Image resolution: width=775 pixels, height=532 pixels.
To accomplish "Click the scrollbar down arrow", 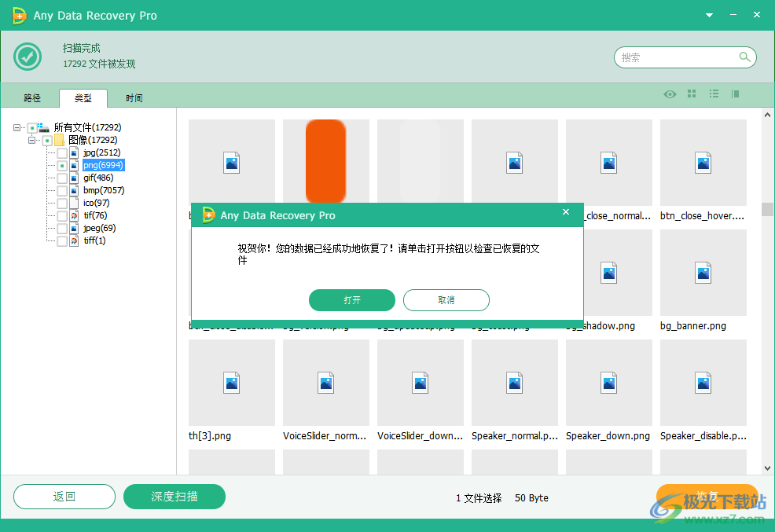I will coord(767,468).
